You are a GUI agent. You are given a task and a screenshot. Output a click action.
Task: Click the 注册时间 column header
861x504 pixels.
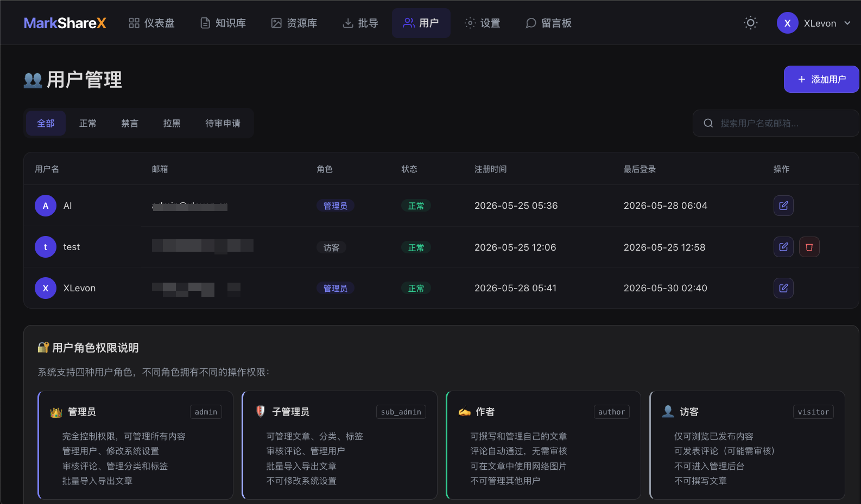pos(491,169)
